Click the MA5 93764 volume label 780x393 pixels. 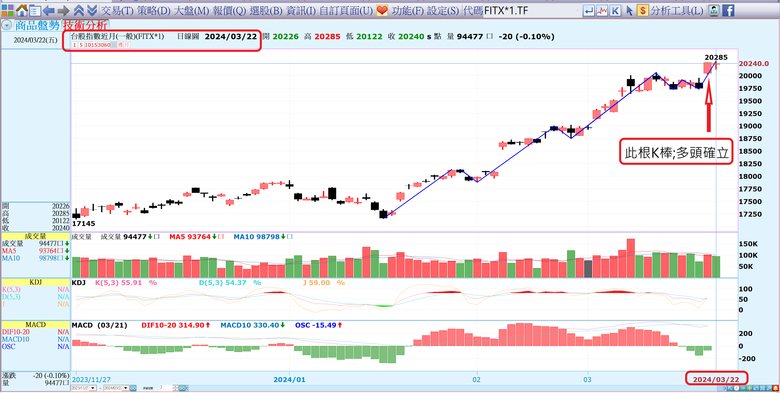coord(190,237)
